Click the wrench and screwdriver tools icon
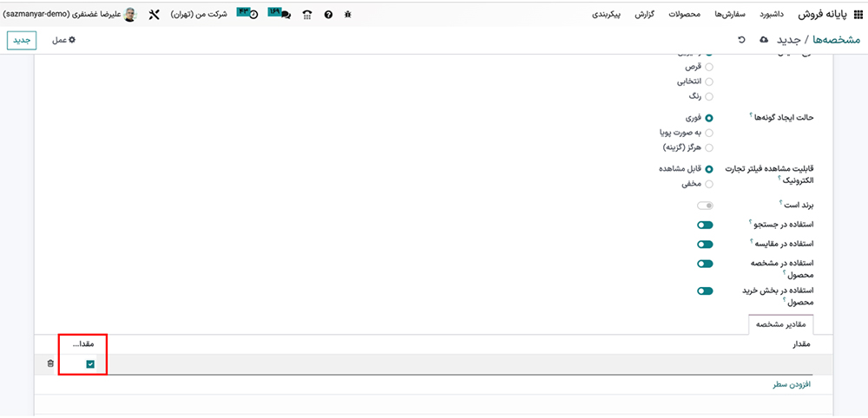The height and width of the screenshot is (418, 868). 154,15
